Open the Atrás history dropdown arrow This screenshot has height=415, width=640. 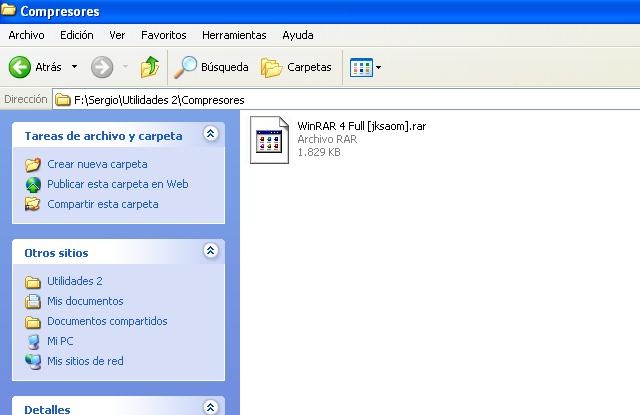74,67
